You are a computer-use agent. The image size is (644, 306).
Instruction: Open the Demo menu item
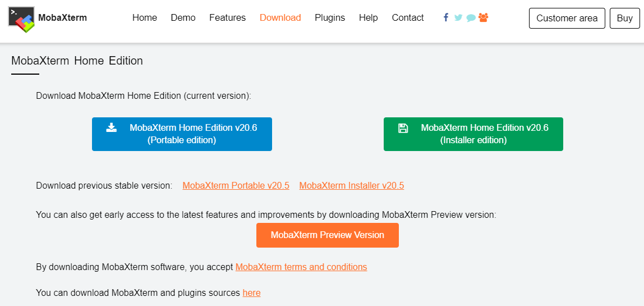[183, 17]
